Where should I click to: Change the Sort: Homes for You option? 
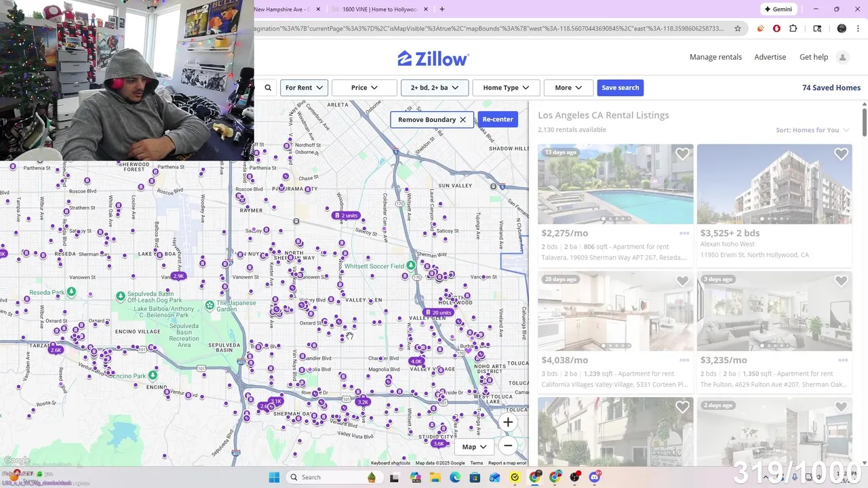812,130
